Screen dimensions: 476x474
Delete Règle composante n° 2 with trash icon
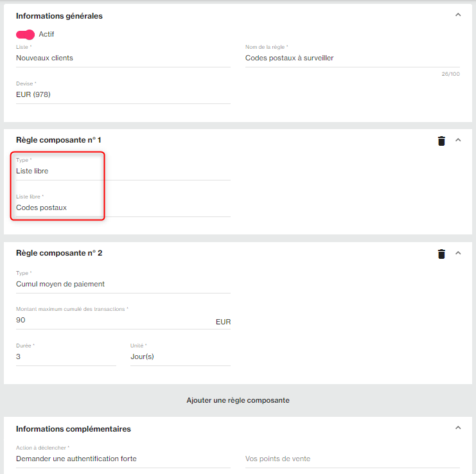(x=441, y=254)
